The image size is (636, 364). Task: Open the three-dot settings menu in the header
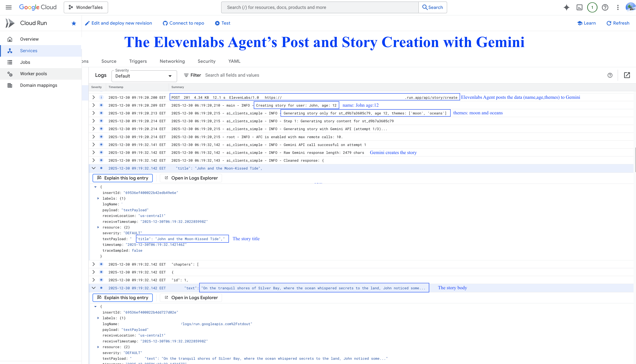coord(618,7)
